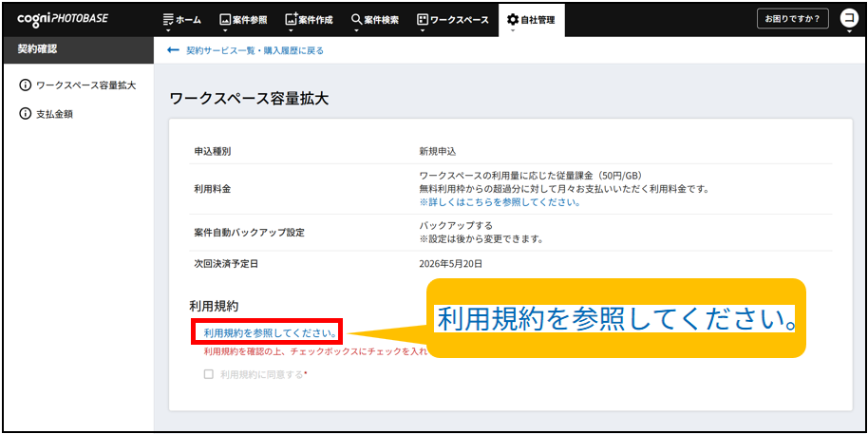Click the 自社管理 gear icon
Viewport: 868px width, 434px height.
(513, 19)
